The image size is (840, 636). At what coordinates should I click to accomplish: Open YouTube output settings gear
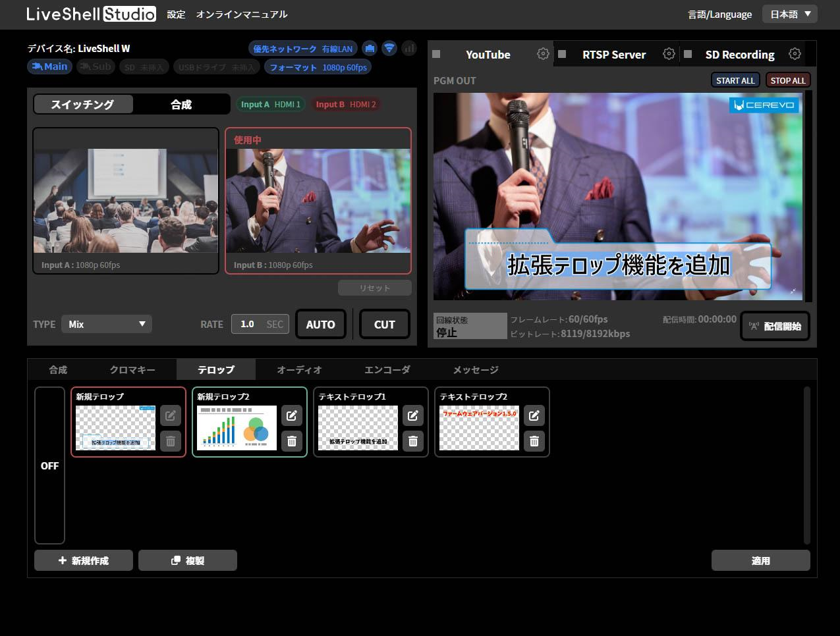[x=543, y=54]
